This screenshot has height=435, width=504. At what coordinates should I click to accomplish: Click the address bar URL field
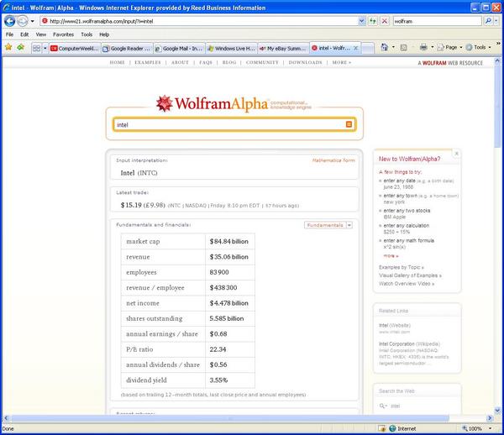[199, 21]
